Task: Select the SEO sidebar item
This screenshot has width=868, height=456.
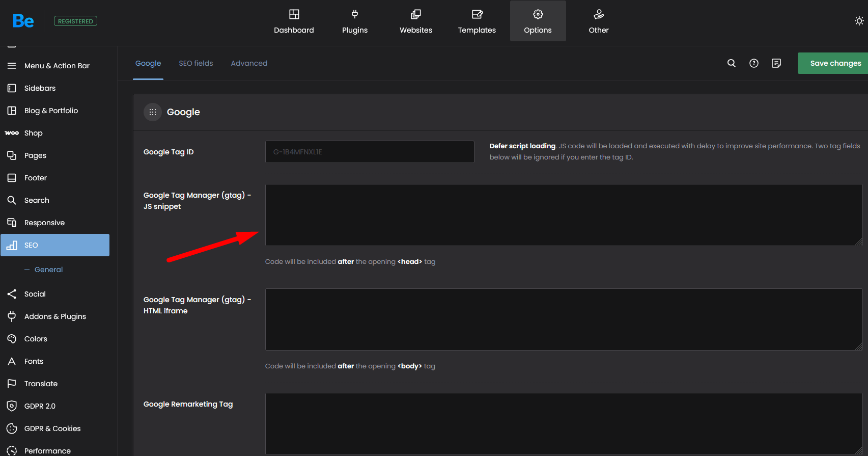Action: click(x=55, y=245)
